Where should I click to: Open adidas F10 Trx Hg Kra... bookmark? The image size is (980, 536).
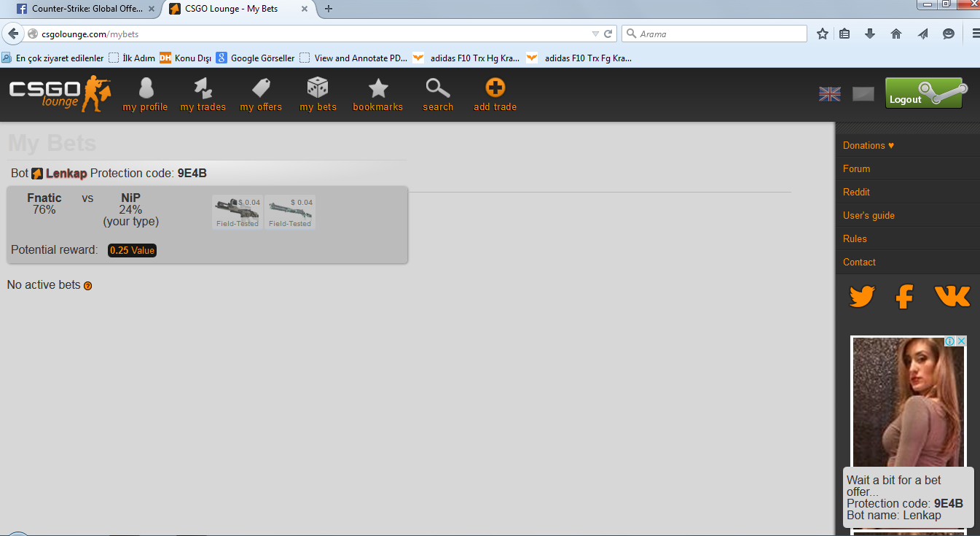click(466, 58)
